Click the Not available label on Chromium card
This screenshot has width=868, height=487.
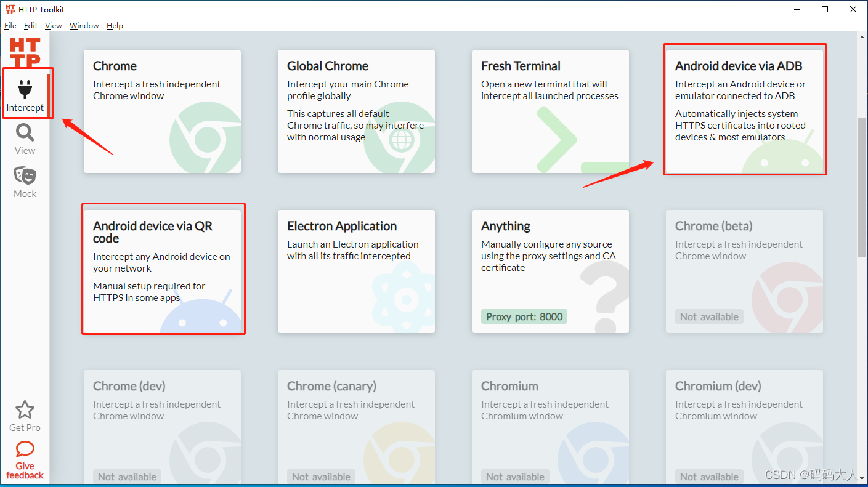[x=515, y=477]
